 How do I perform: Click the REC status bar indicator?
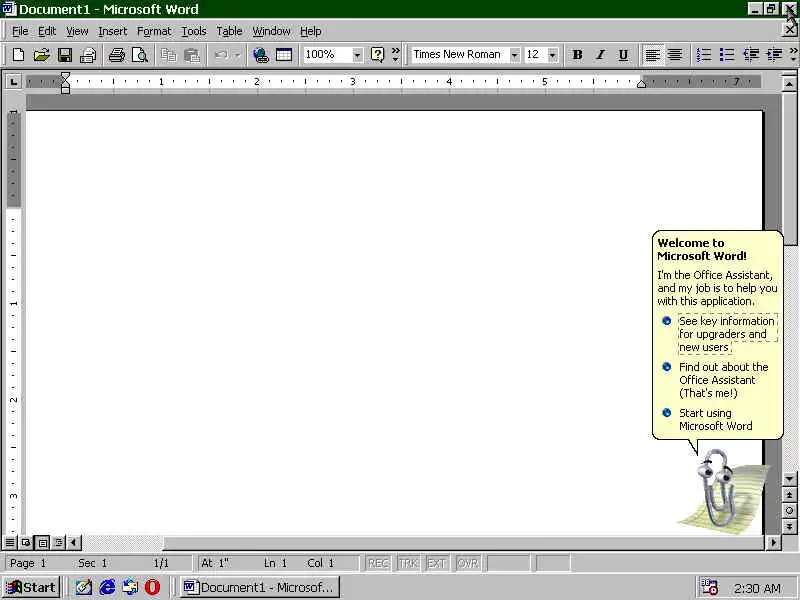378,563
